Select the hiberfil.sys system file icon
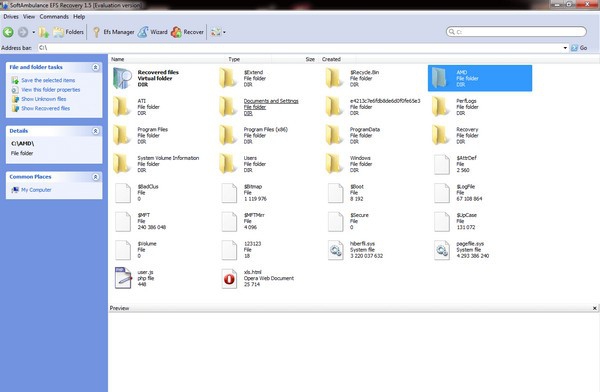The width and height of the screenshot is (600, 392). [336, 250]
